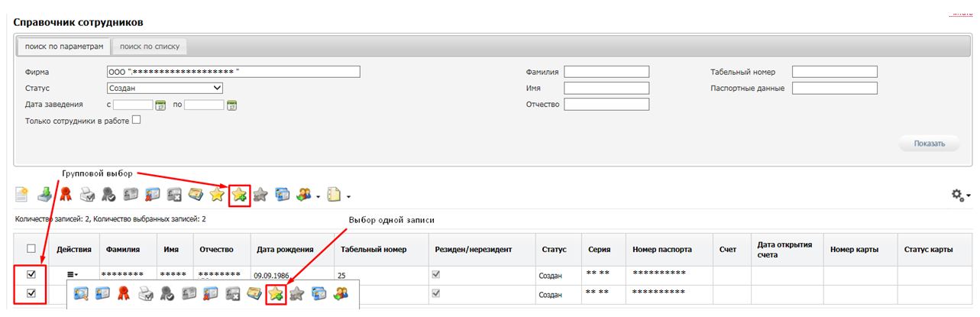The image size is (980, 317).
Task: Switch to the 'поиск по параметрам' tab
Action: pyautogui.click(x=63, y=47)
